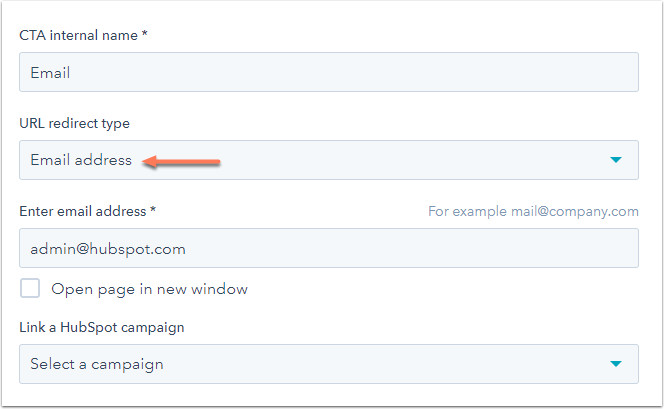Click the teal caret of URL redirect type
The height and width of the screenshot is (409, 664).
616,160
